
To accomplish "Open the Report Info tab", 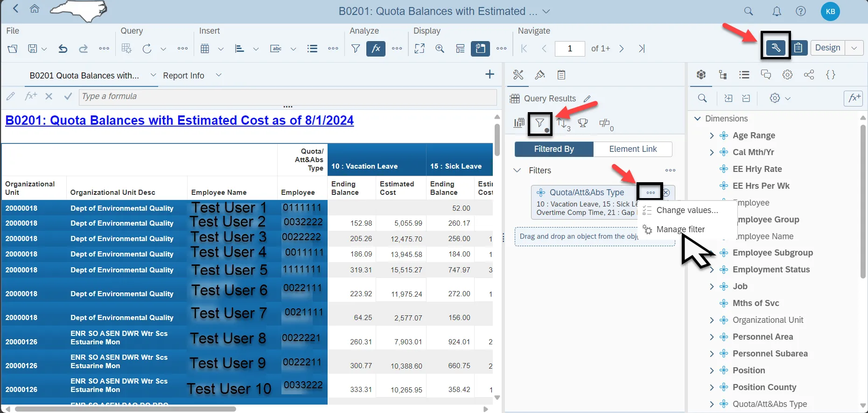I will tap(183, 76).
